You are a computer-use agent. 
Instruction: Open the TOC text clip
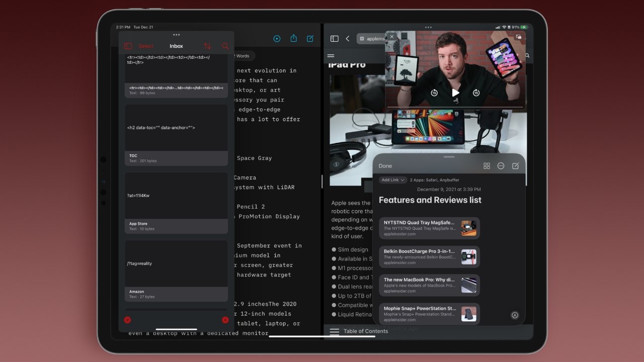176,135
